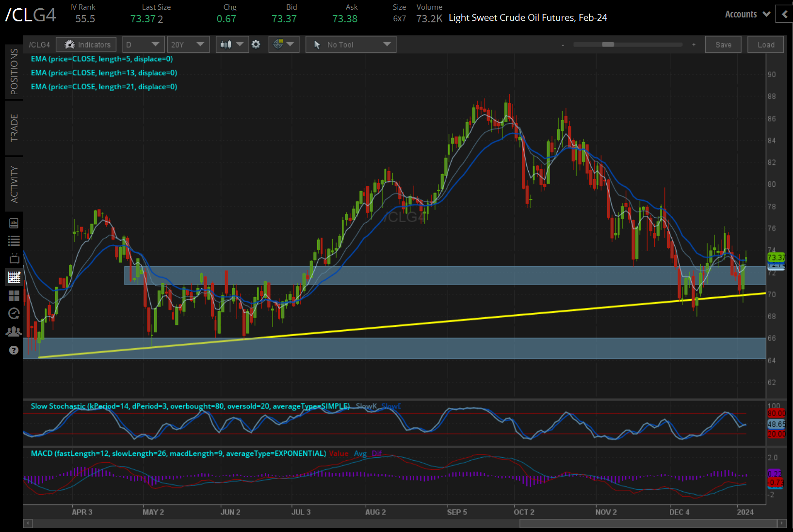
Task: Open the crosshair cursor mode dropdown
Action: click(x=284, y=45)
